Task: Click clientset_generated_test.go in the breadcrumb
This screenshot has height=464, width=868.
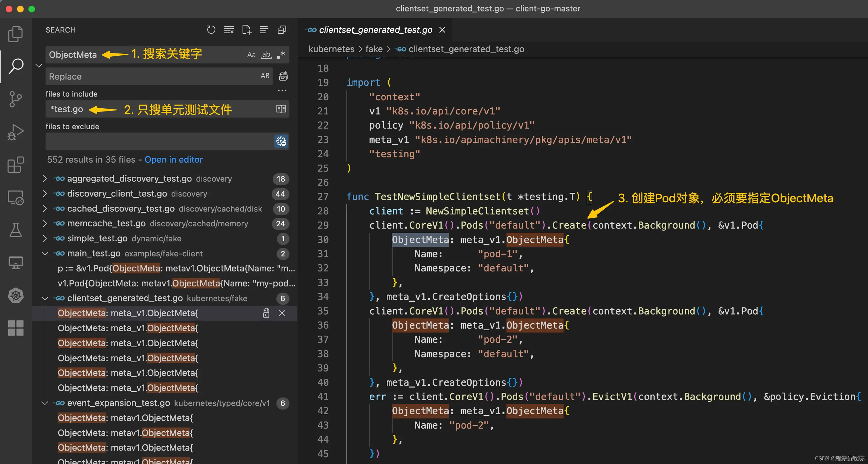Action: pos(466,49)
